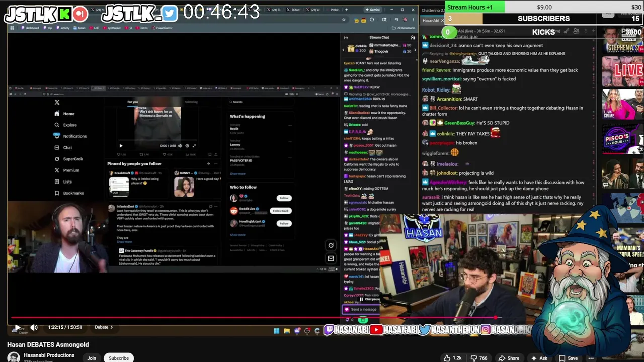The image size is (644, 362).
Task: Open SuperGrok in the X sidebar
Action: coord(68,159)
